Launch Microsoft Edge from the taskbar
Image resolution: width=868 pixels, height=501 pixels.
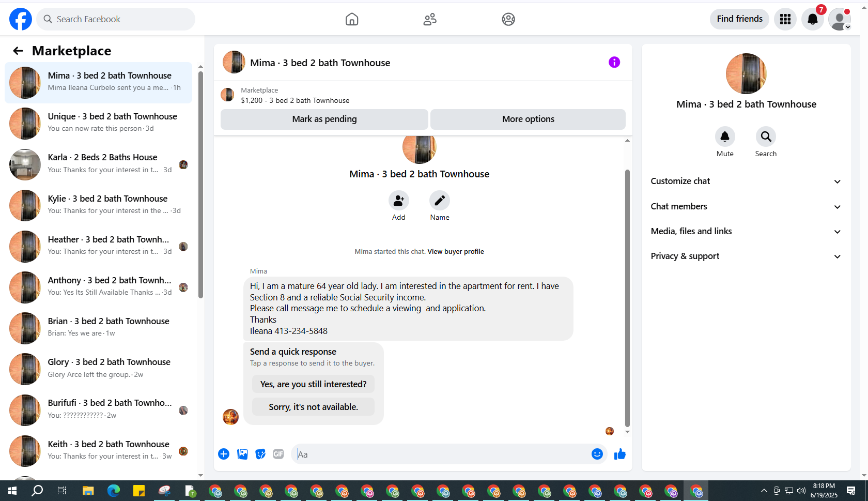point(113,491)
